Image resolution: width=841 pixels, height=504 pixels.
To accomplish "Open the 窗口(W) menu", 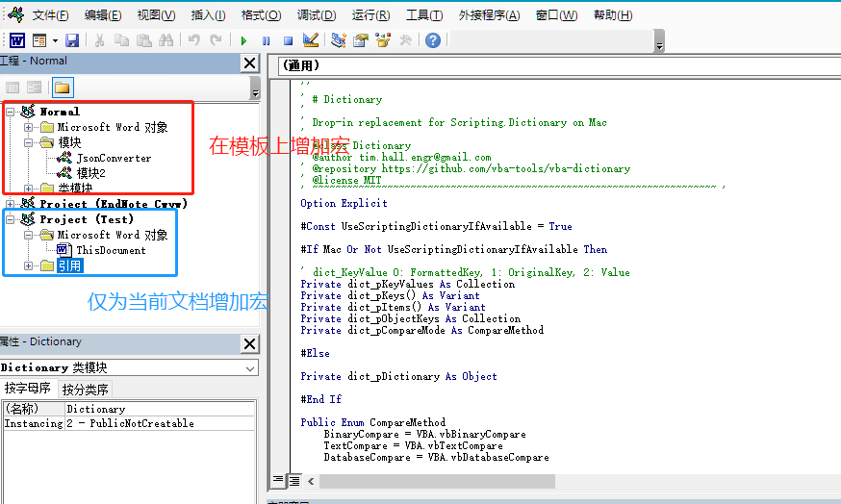I will click(557, 15).
